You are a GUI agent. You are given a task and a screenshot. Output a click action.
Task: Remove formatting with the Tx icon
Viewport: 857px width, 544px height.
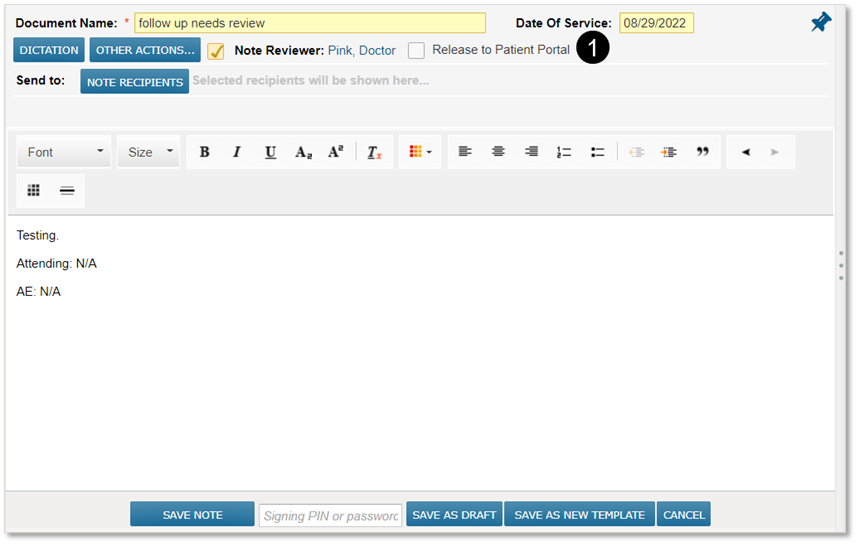tap(374, 152)
